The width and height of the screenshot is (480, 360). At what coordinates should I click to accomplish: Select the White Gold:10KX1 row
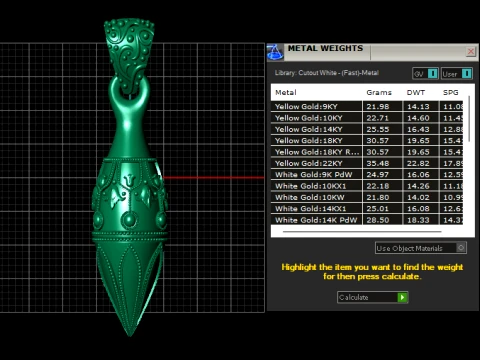click(x=367, y=186)
